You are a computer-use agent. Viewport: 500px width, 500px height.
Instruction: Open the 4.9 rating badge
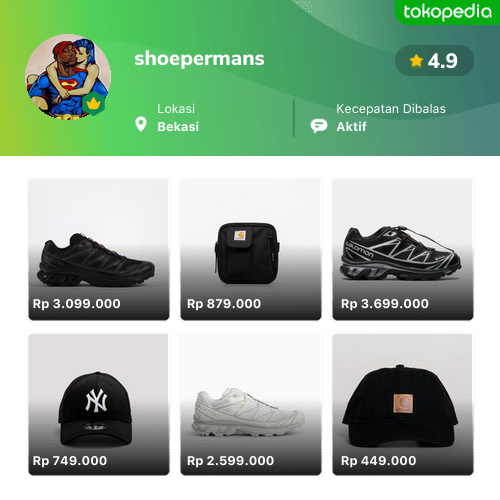pos(434,61)
